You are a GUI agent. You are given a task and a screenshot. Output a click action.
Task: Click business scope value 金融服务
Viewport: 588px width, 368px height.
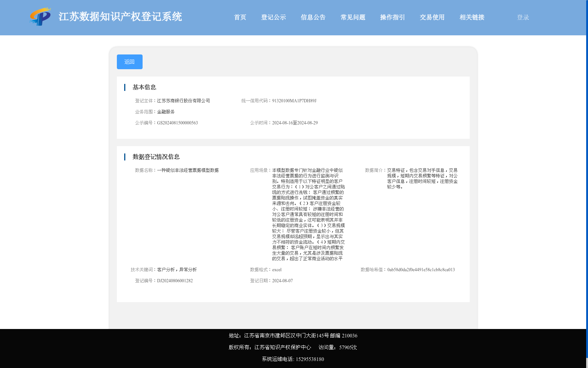(x=166, y=112)
